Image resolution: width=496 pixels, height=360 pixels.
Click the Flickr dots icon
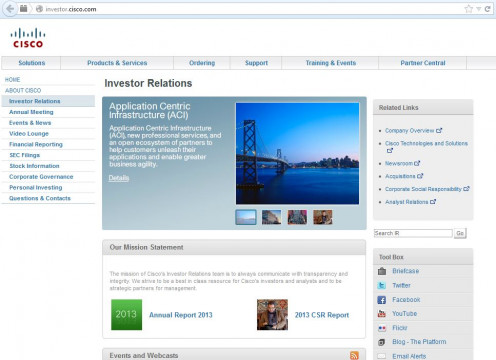coord(382,328)
